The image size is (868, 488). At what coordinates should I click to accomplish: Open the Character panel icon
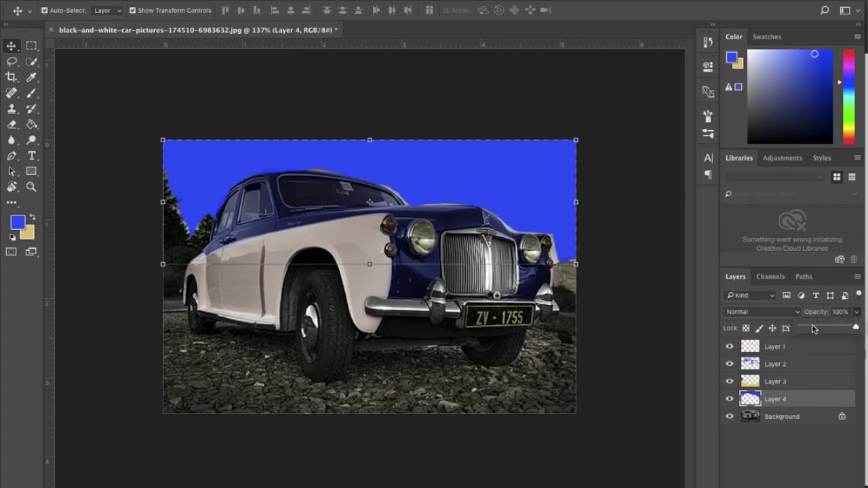[708, 157]
